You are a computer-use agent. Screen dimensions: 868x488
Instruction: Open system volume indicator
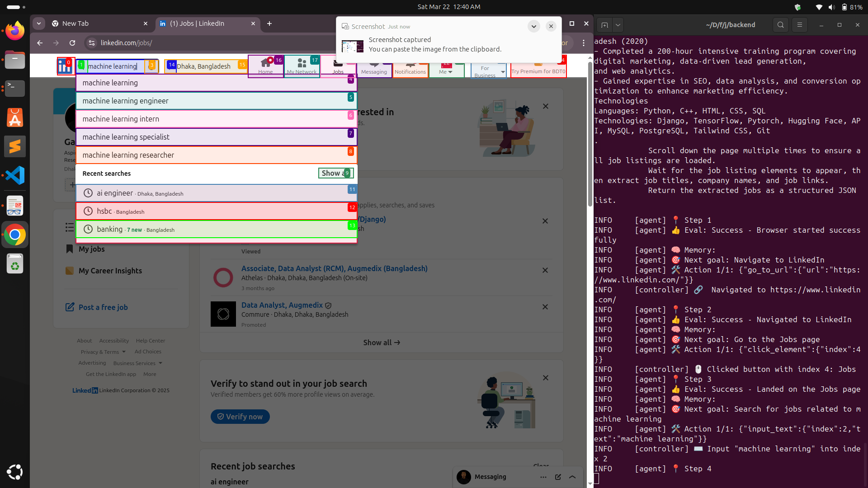click(832, 7)
